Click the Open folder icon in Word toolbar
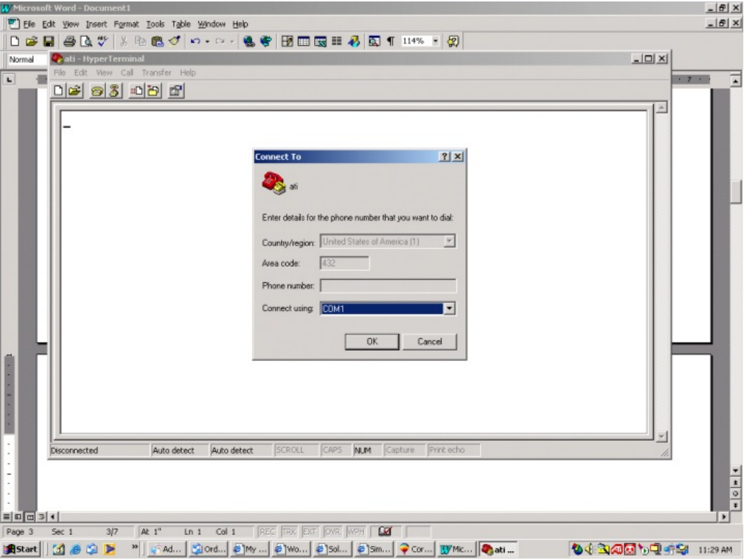This screenshot has width=744, height=560. pos(31,41)
